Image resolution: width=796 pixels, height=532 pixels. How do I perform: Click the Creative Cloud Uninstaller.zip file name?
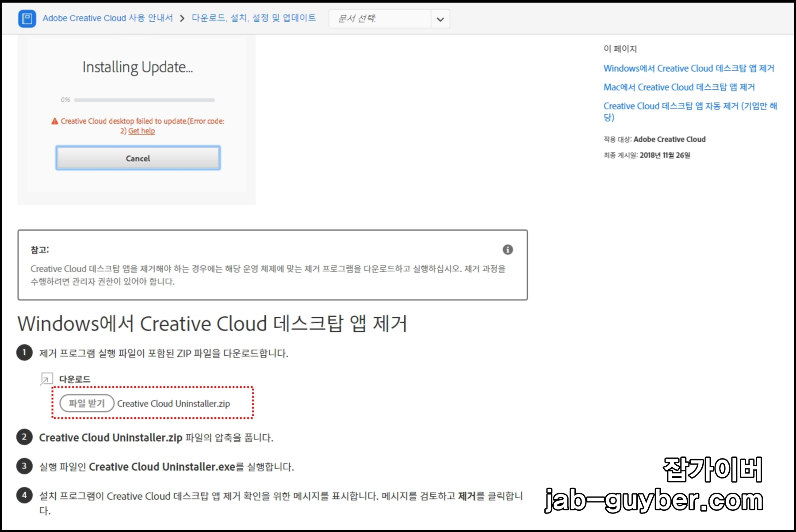[173, 403]
